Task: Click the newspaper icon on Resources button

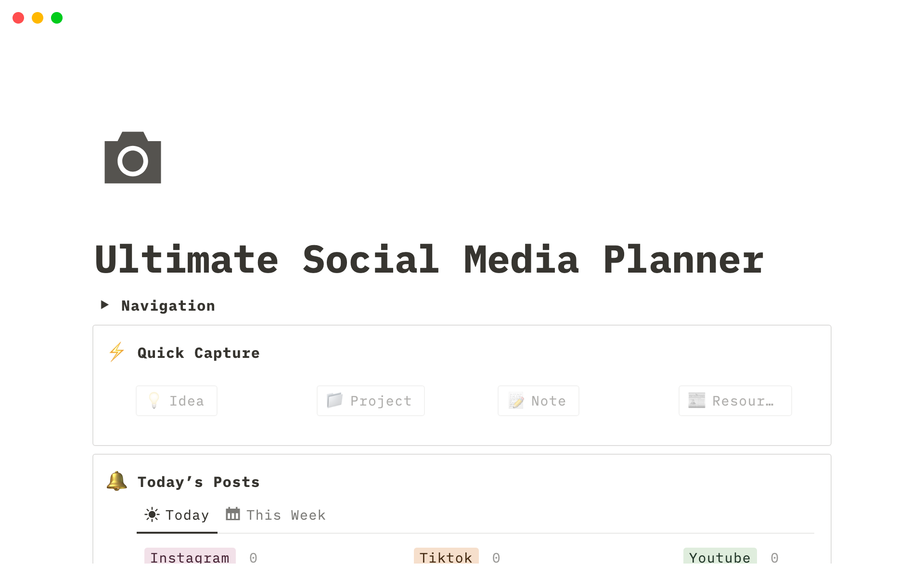Action: click(x=696, y=401)
